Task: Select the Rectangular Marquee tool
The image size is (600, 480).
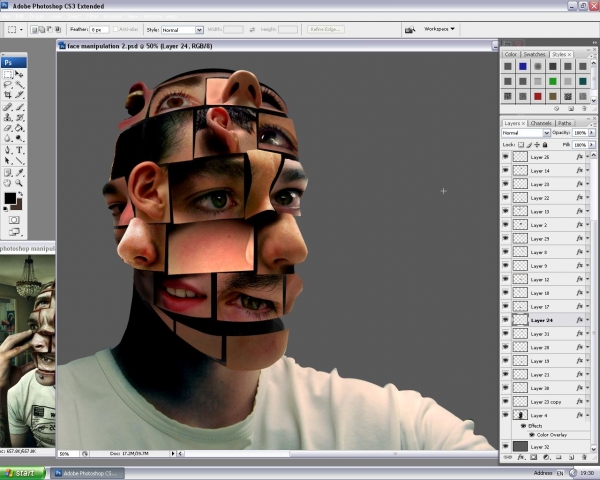Action: click(8, 74)
